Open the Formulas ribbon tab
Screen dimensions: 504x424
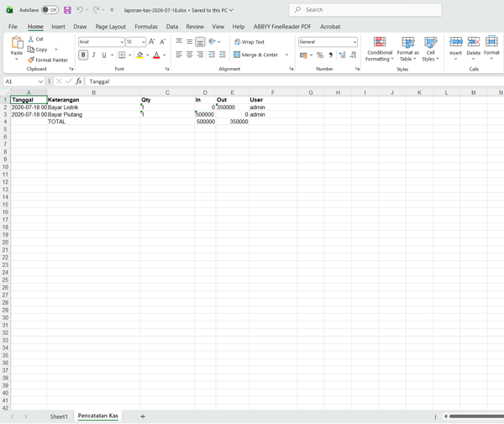(x=146, y=27)
